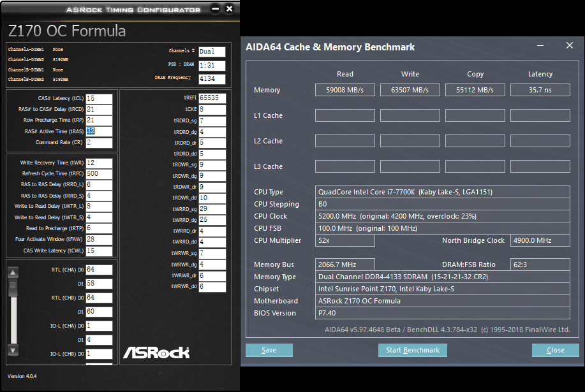Select the tRDRD_dr field
Screen dimensions: 585x392
click(212, 143)
